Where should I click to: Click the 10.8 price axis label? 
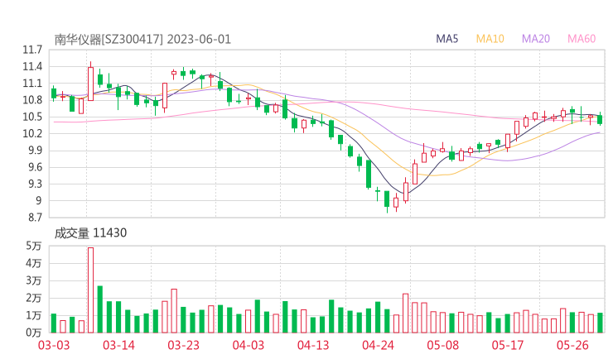tap(32, 100)
